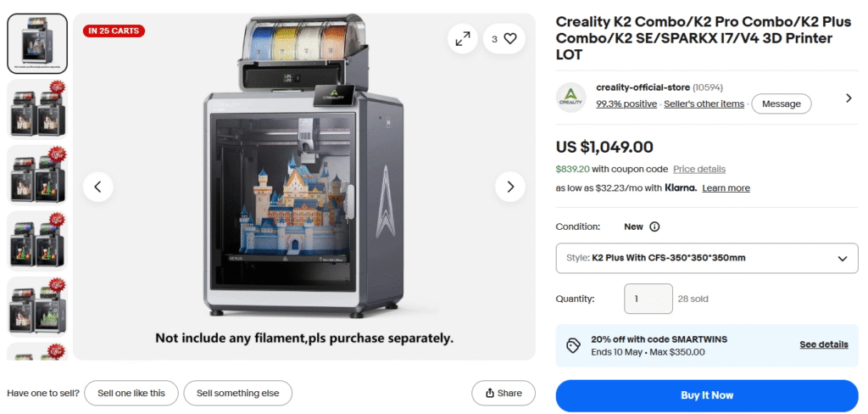This screenshot has height=414, width=868.
Task: Open the 99.3% positive feedback link
Action: (626, 104)
